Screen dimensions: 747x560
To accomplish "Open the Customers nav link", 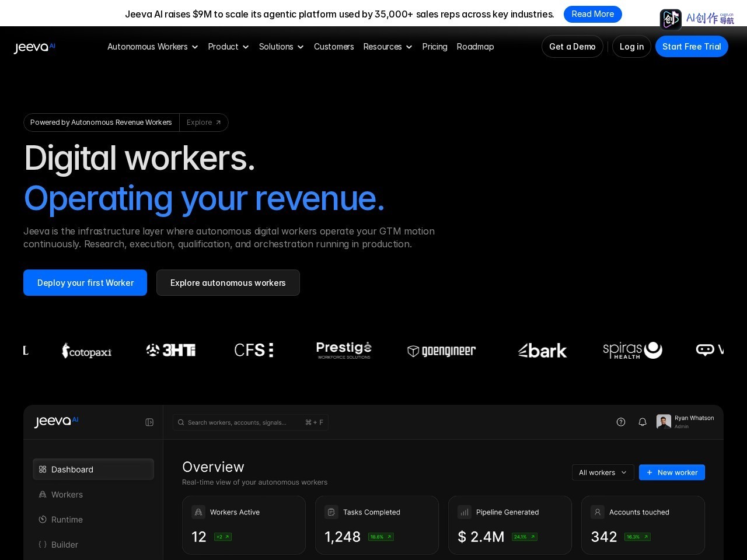I will click(334, 47).
